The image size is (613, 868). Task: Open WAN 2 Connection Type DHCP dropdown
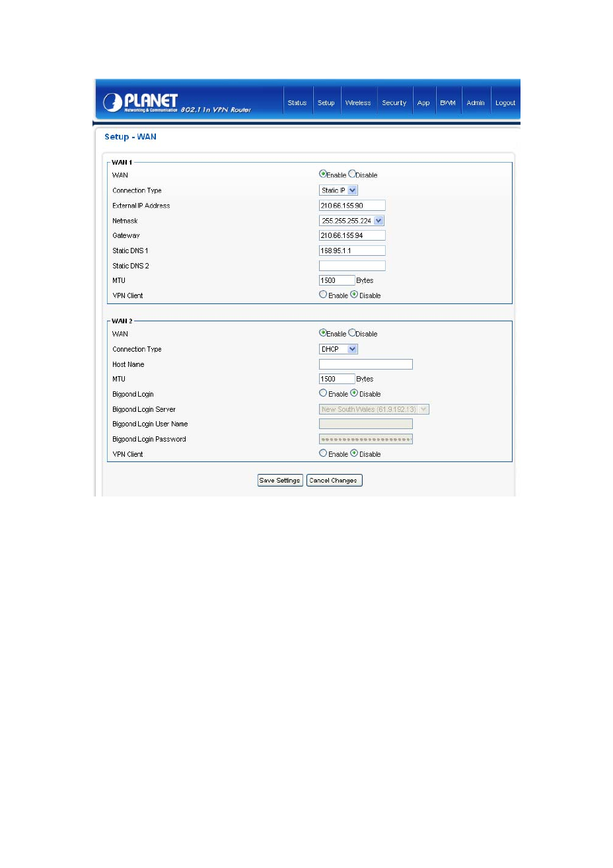338,349
